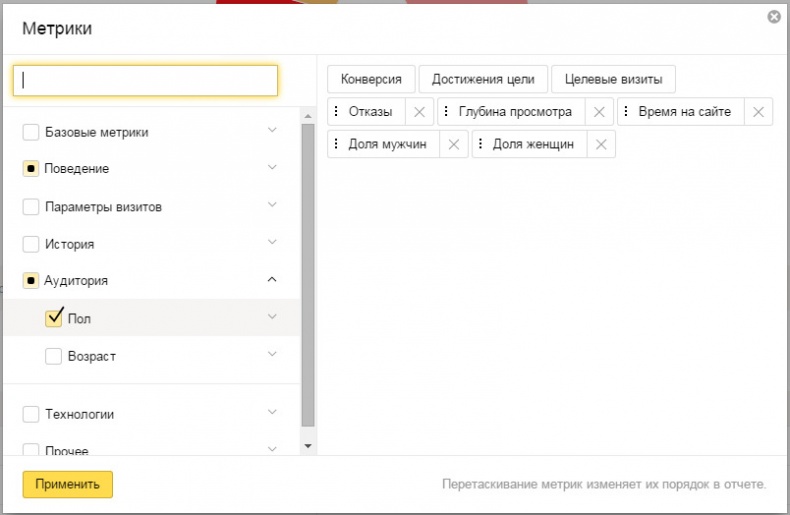
Task: Remove the Доля женщин metric with X
Action: (601, 144)
